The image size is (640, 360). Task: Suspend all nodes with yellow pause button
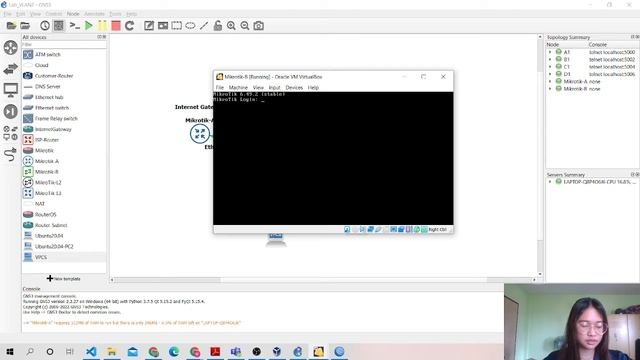102,26
